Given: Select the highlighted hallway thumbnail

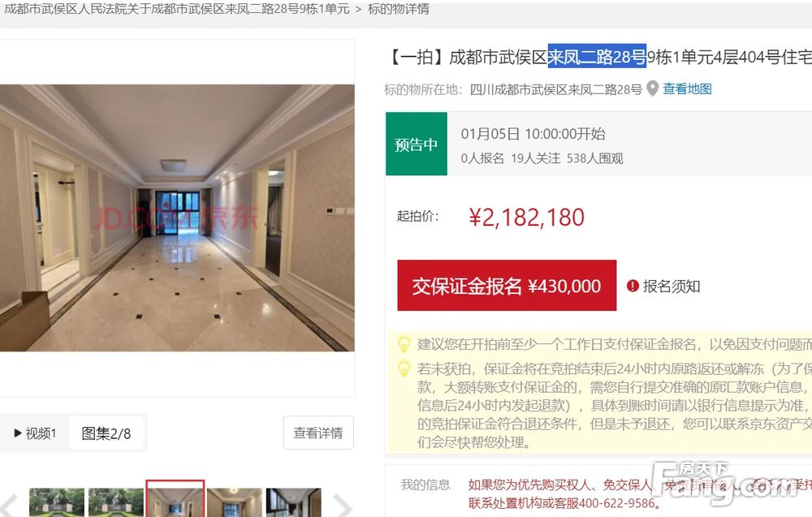Looking at the screenshot, I should [175, 499].
